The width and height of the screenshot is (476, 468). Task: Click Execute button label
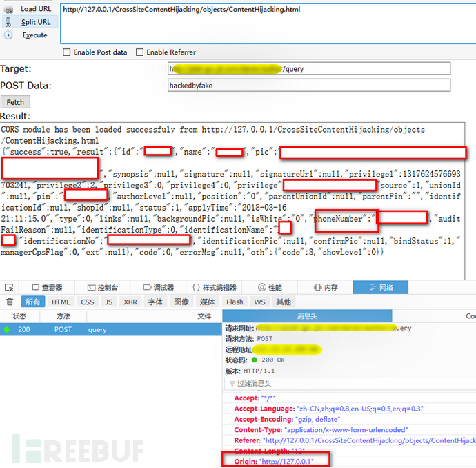[35, 35]
